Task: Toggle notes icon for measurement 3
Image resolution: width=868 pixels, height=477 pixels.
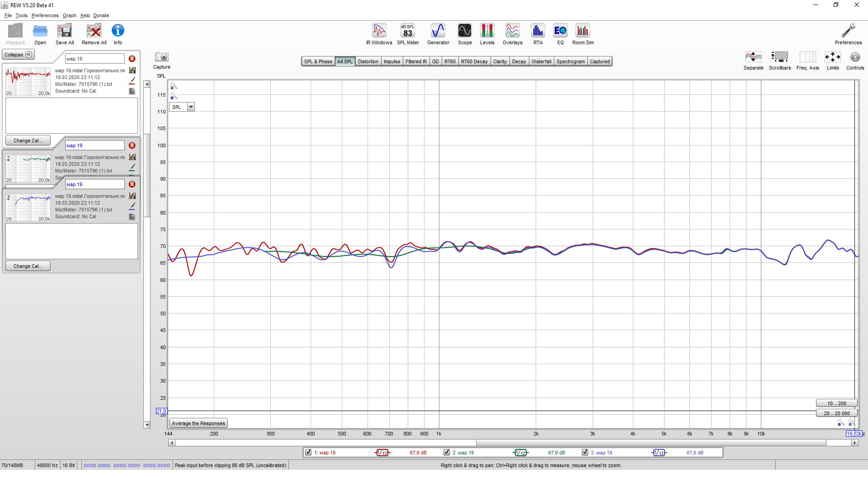Action: pos(132,217)
